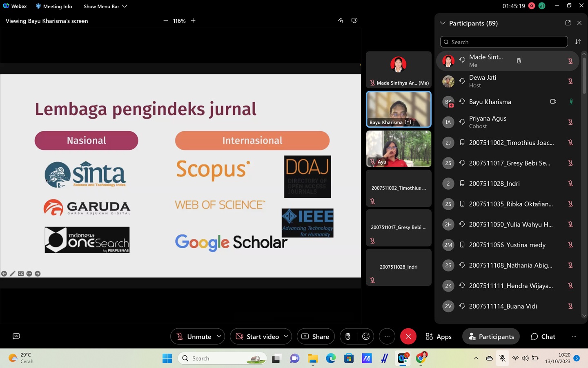Select participant 2007511108_Nathania Abig...
This screenshot has width=588, height=368.
pyautogui.click(x=508, y=265)
